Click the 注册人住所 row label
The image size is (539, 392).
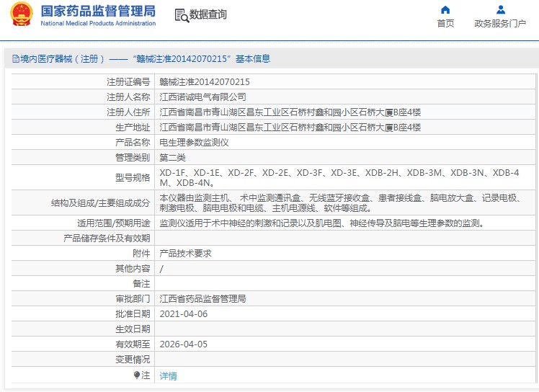tap(128, 112)
